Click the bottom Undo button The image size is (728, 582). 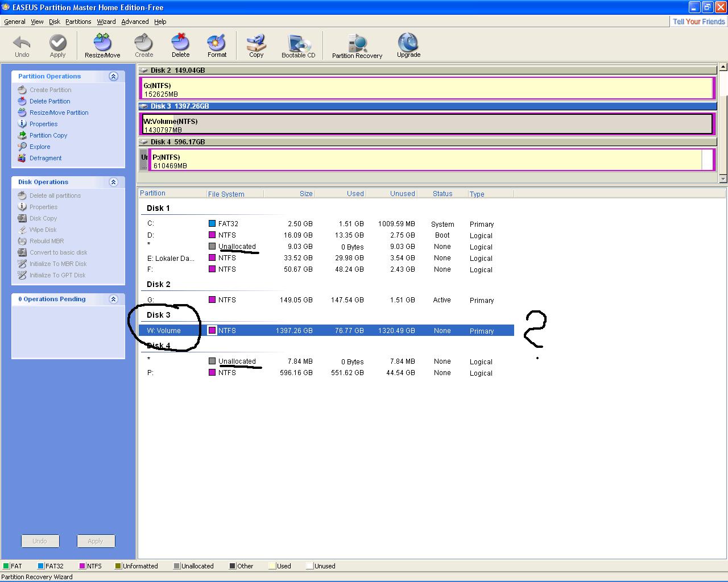(40, 541)
